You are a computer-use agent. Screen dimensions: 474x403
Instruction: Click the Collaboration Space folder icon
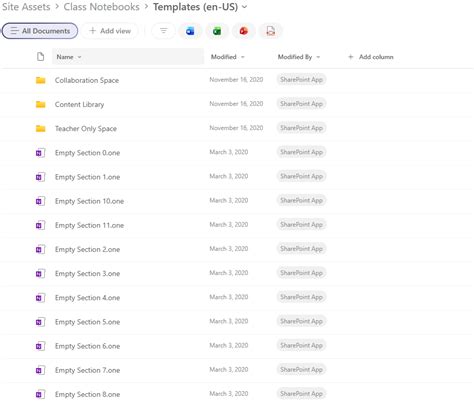(41, 80)
